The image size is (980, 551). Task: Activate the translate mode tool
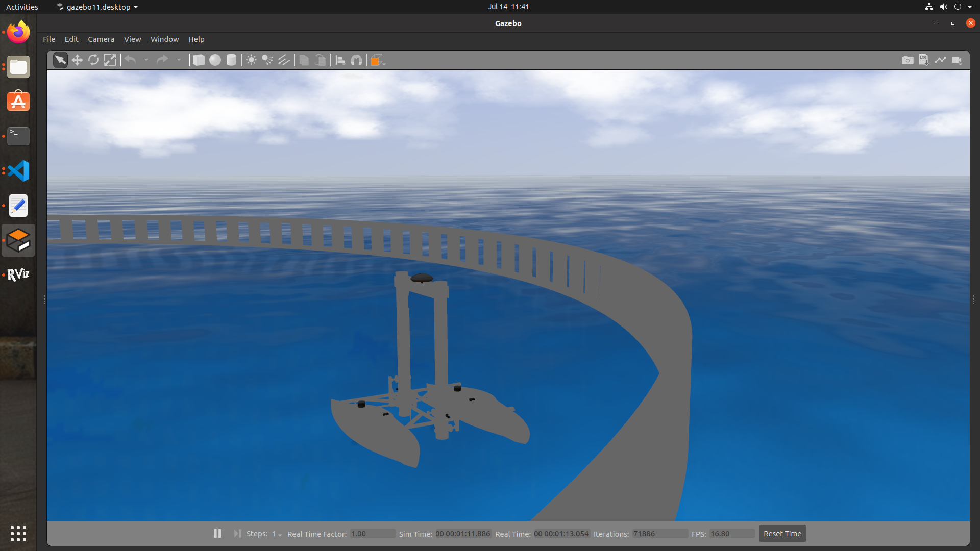click(77, 60)
